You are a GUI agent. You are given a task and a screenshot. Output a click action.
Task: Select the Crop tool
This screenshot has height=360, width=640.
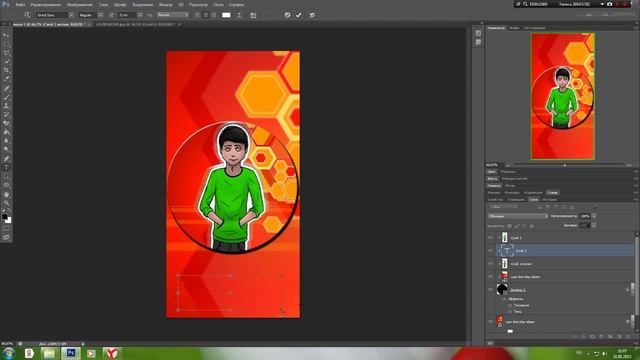(6, 71)
